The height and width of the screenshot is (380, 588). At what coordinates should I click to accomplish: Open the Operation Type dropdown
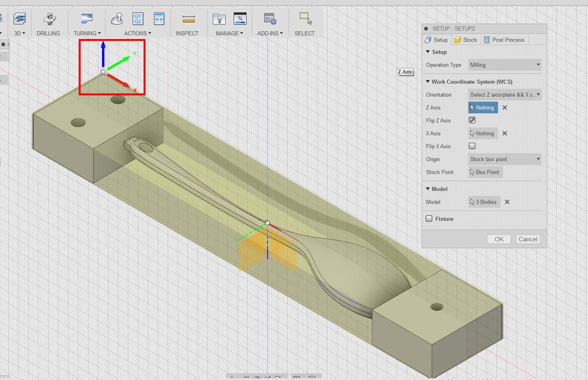[505, 65]
